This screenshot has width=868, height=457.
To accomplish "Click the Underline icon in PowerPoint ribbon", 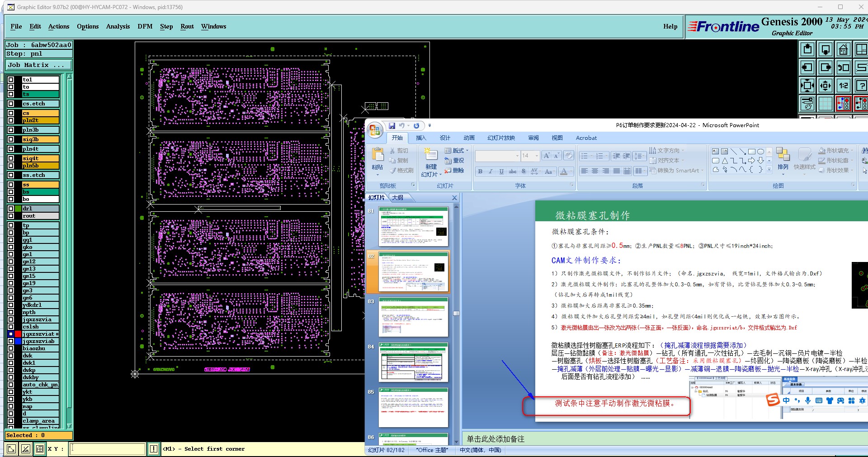I will [x=501, y=171].
